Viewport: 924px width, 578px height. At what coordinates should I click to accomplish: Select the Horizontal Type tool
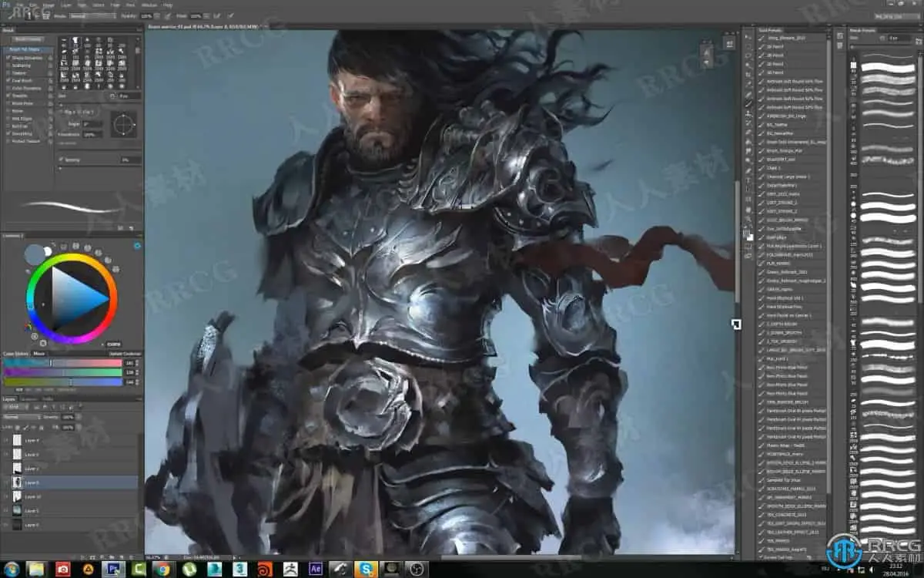pyautogui.click(x=748, y=181)
